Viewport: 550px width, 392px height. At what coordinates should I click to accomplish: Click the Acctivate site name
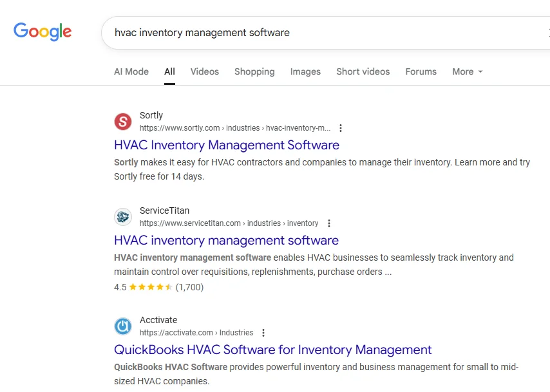(158, 320)
